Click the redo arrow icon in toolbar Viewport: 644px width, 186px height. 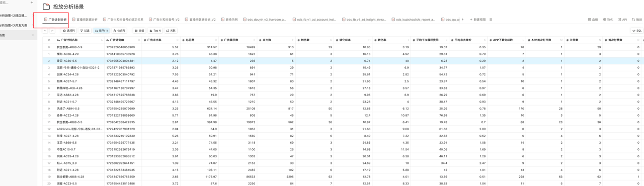[x=52, y=31]
